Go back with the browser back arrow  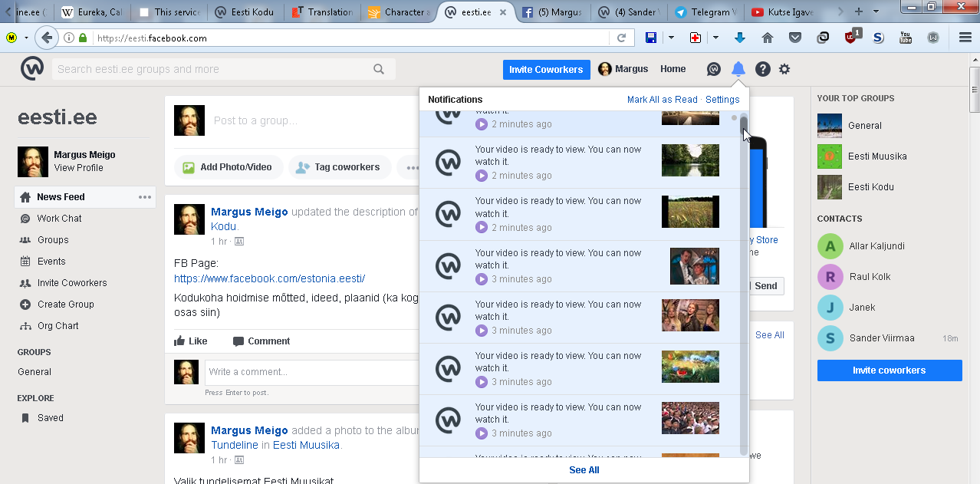[47, 38]
